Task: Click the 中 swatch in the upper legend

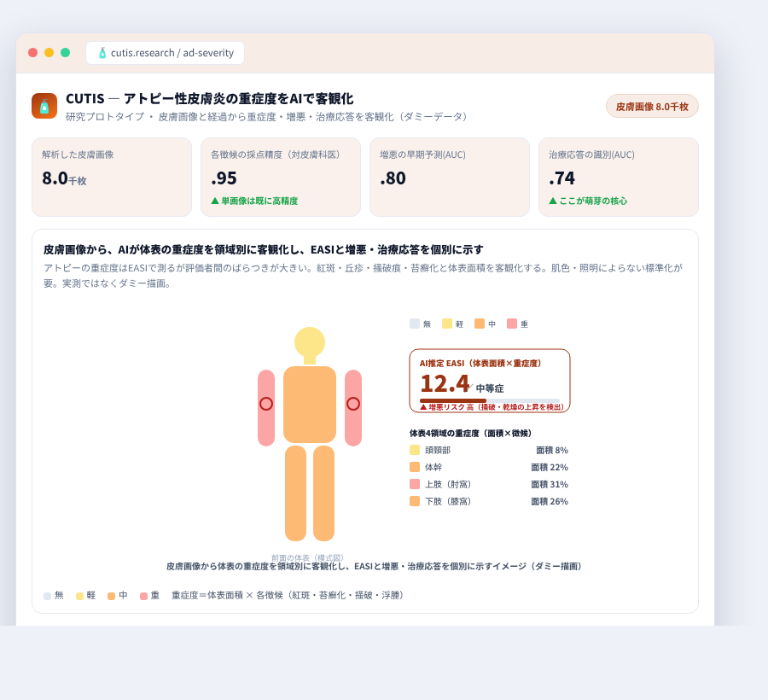Action: pos(480,324)
